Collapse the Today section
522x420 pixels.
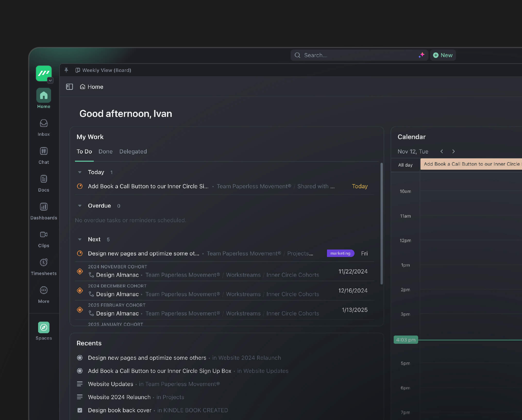pos(80,172)
